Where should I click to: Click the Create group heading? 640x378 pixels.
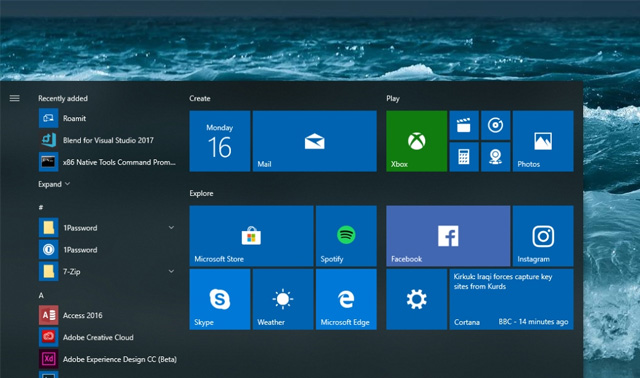[x=200, y=98]
